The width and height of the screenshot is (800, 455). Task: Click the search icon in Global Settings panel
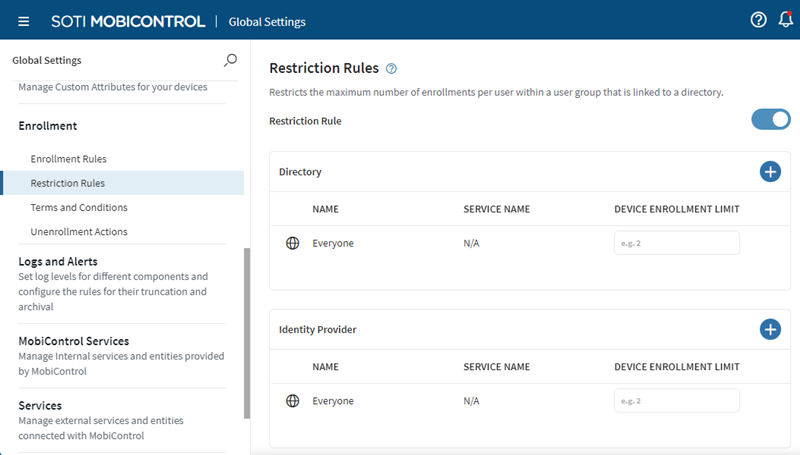pyautogui.click(x=231, y=61)
